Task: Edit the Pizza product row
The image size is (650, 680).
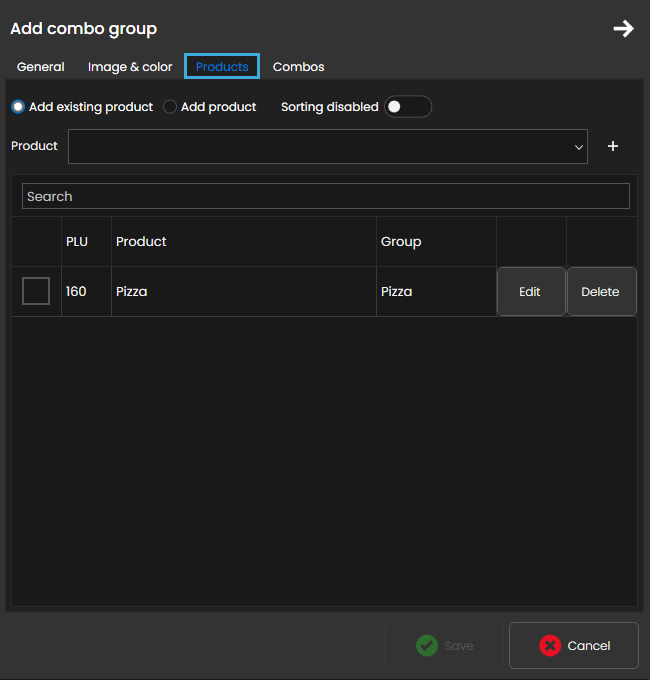Action: 530,292
